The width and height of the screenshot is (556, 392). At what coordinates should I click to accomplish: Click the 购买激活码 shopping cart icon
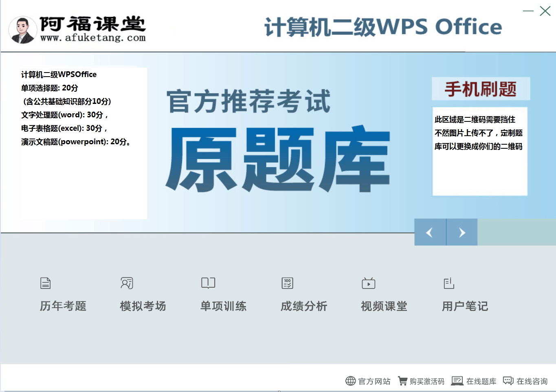click(x=403, y=381)
